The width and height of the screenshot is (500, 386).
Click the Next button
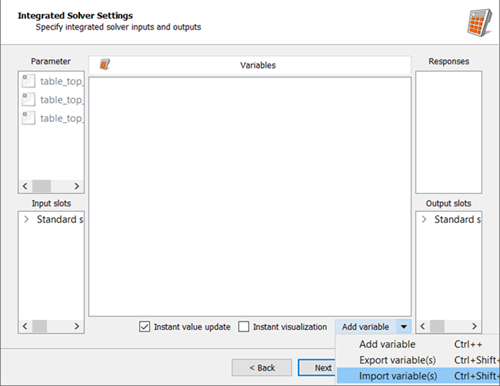pos(317,368)
